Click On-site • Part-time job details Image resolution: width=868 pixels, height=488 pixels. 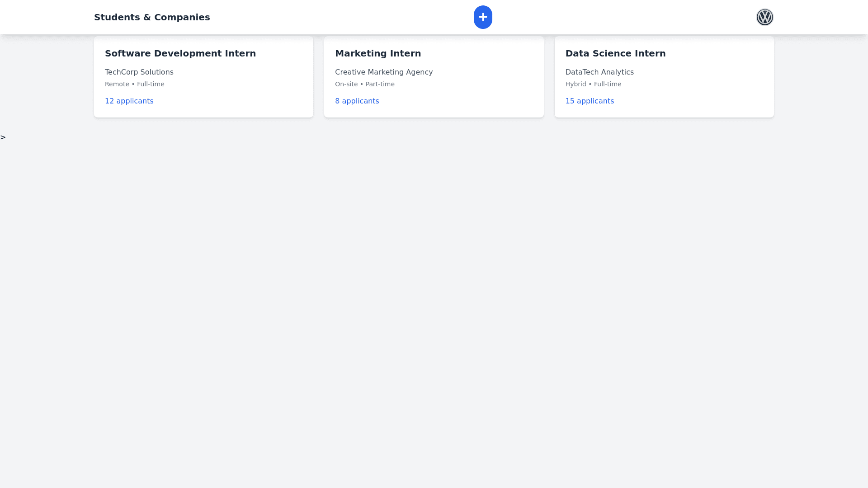coord(365,84)
